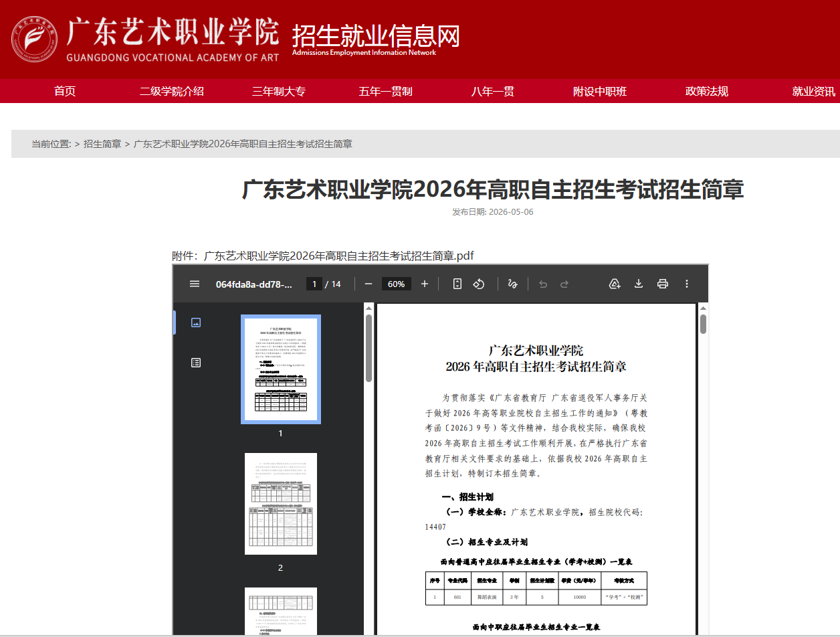
Task: Show page thumbnails view in sidebar
Action: coord(196,323)
